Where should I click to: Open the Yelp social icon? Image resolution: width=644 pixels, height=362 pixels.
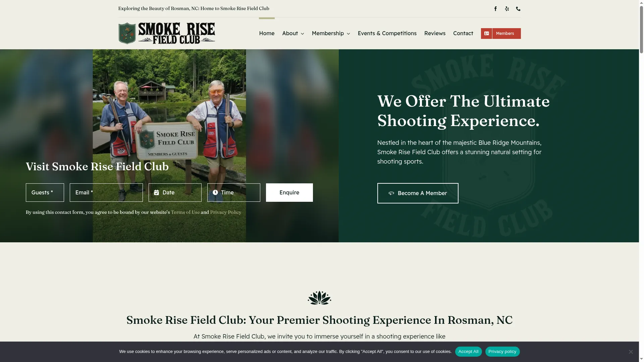click(x=507, y=9)
